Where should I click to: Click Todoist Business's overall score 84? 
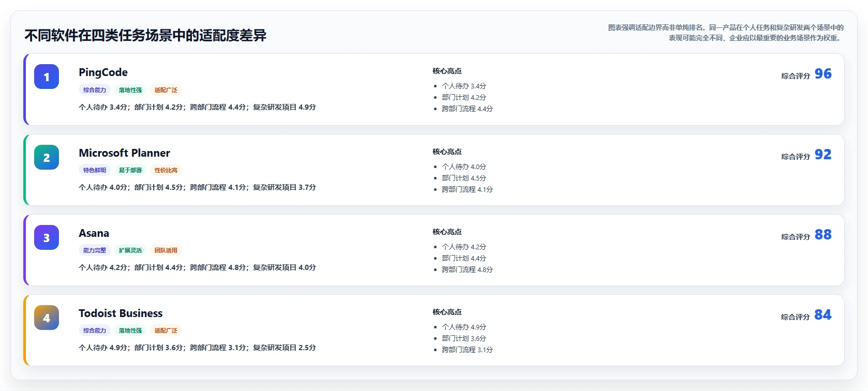tap(823, 315)
